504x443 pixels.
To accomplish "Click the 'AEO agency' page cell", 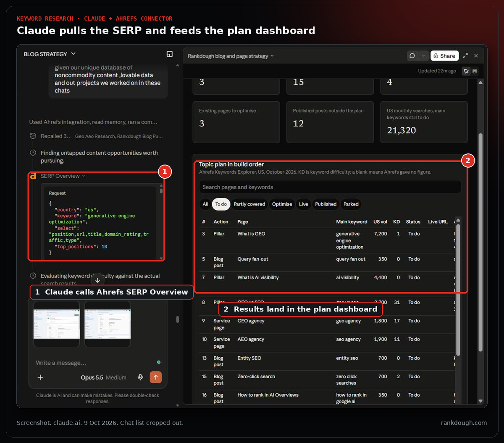I will coord(251,339).
